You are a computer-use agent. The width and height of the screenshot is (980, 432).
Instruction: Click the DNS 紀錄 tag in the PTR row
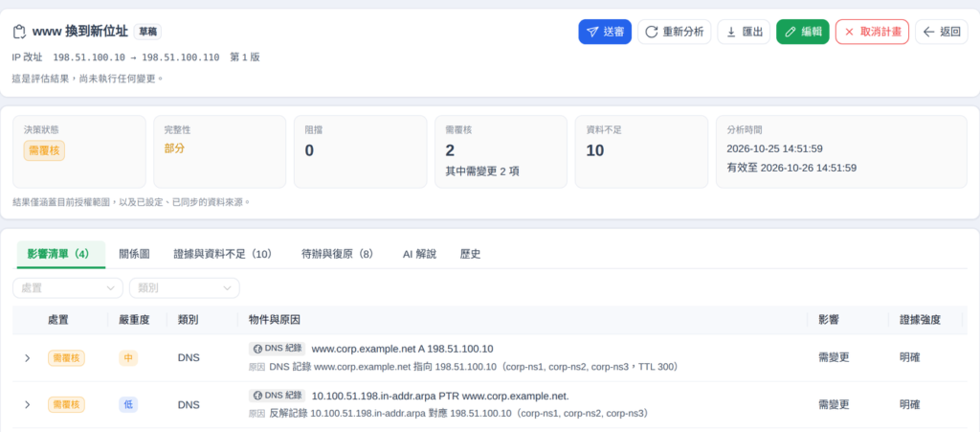pyautogui.click(x=277, y=396)
